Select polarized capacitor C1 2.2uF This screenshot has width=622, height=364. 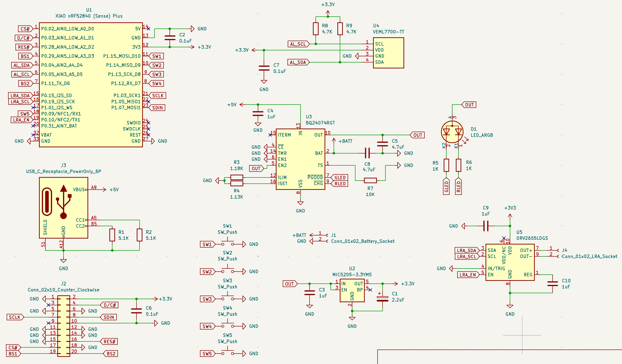click(x=382, y=299)
